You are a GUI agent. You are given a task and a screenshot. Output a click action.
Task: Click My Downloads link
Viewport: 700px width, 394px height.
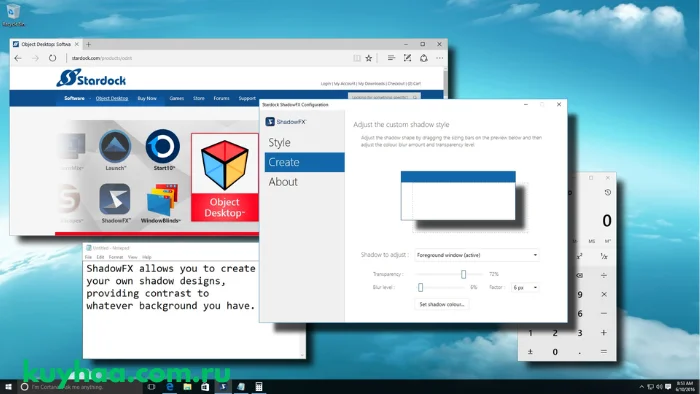[371, 83]
